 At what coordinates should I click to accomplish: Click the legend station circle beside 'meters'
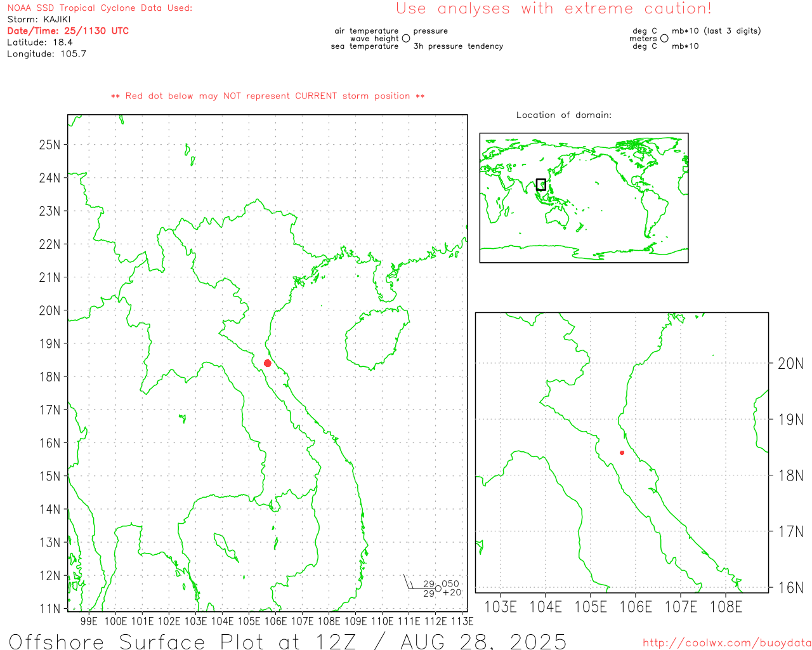[664, 38]
